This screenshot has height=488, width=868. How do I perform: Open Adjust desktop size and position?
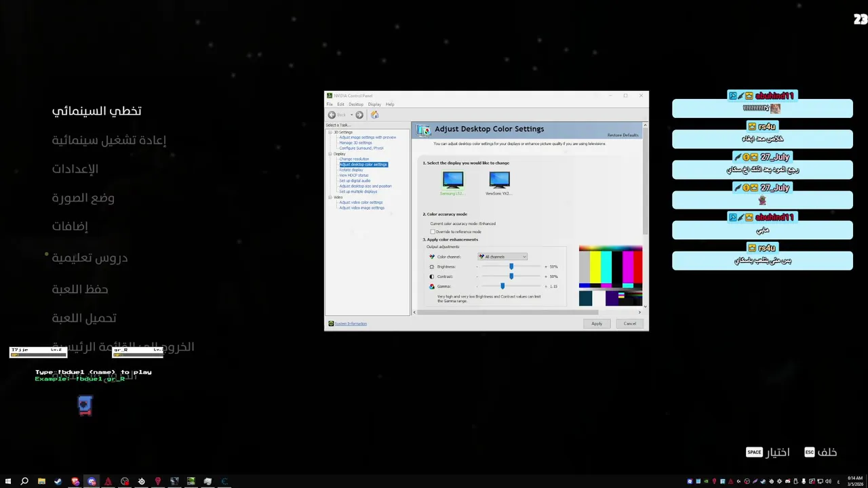pos(366,186)
